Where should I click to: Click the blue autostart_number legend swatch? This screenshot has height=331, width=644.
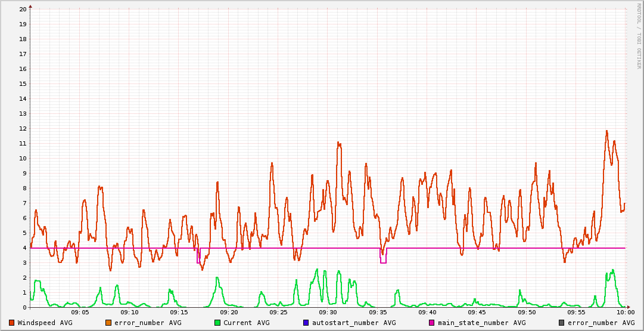[x=306, y=323]
